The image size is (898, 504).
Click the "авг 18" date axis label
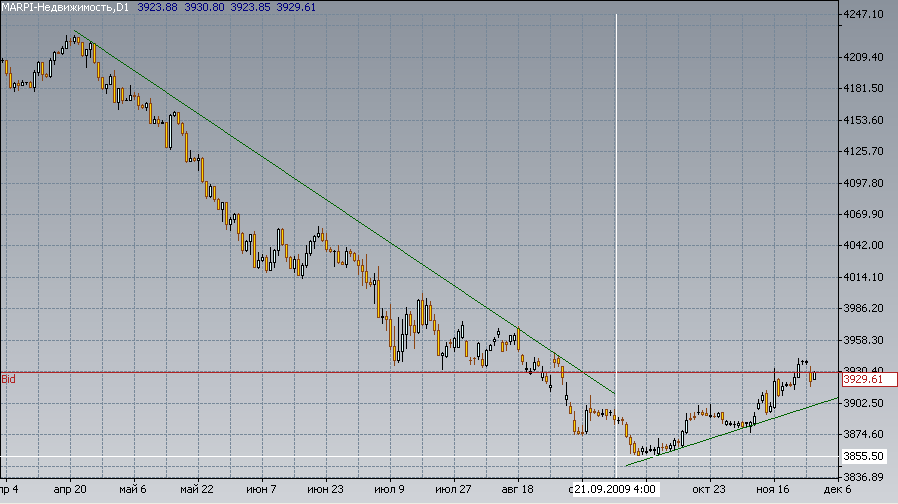[517, 490]
